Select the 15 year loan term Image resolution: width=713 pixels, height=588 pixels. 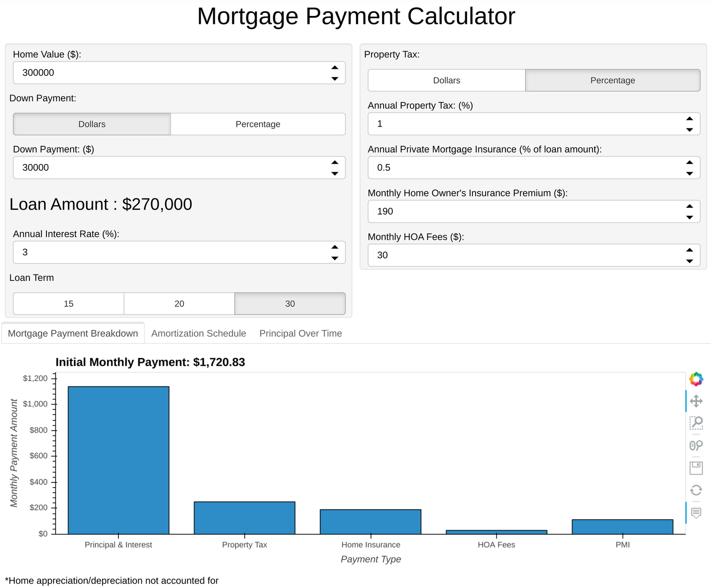point(69,304)
